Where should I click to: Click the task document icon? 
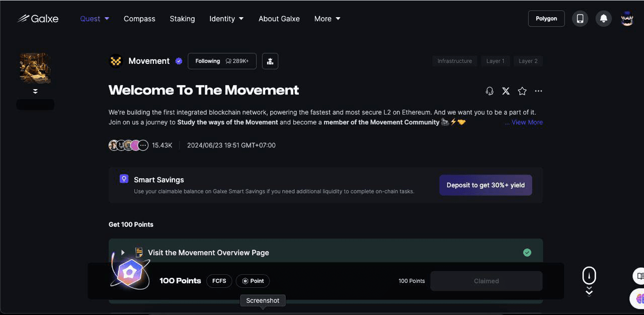point(139,252)
